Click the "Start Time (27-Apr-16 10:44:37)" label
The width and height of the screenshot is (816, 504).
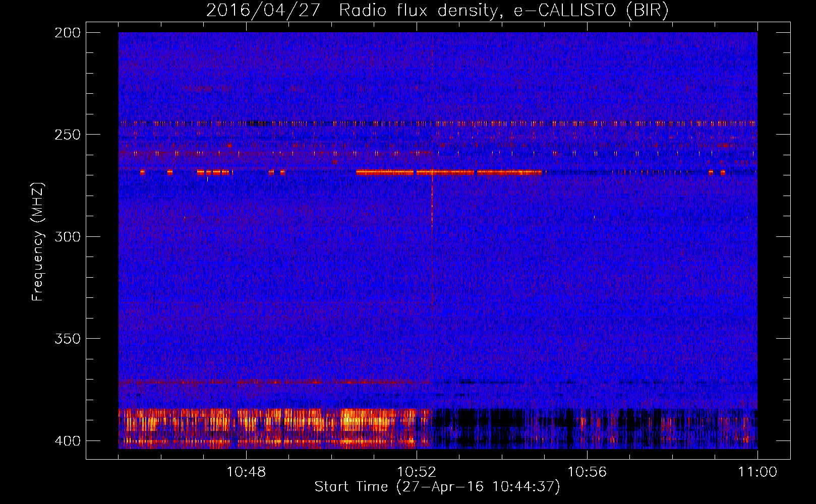pos(437,487)
